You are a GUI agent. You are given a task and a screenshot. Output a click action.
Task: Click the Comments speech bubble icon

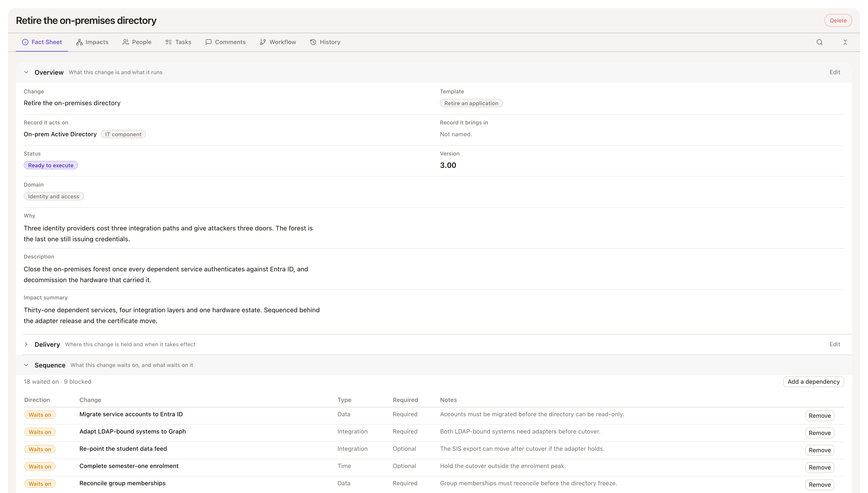[209, 42]
